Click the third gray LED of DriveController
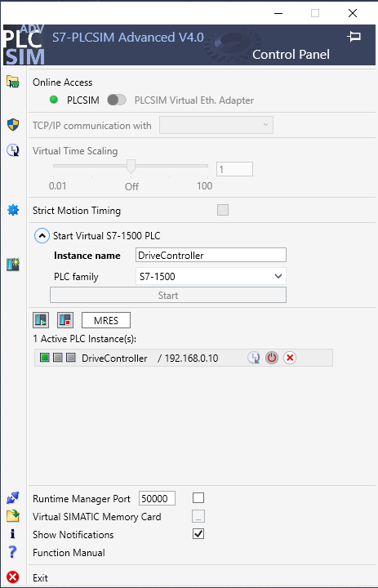This screenshot has width=378, height=588. click(71, 358)
